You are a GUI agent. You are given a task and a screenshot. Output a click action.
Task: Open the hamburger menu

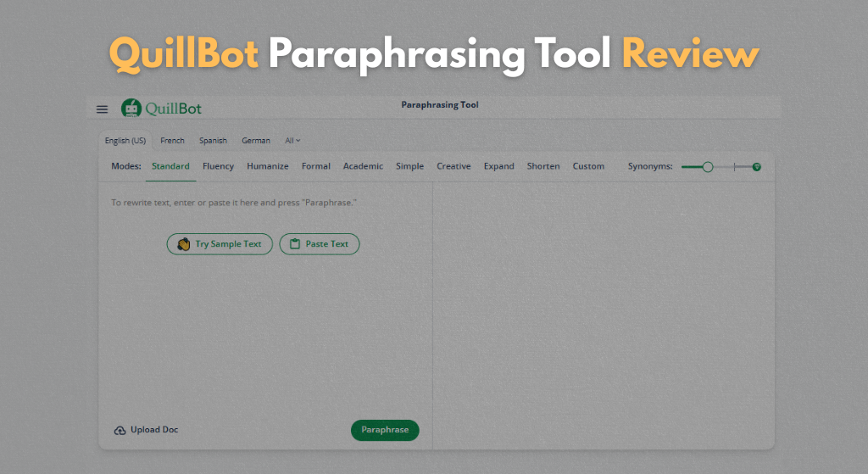tap(102, 109)
